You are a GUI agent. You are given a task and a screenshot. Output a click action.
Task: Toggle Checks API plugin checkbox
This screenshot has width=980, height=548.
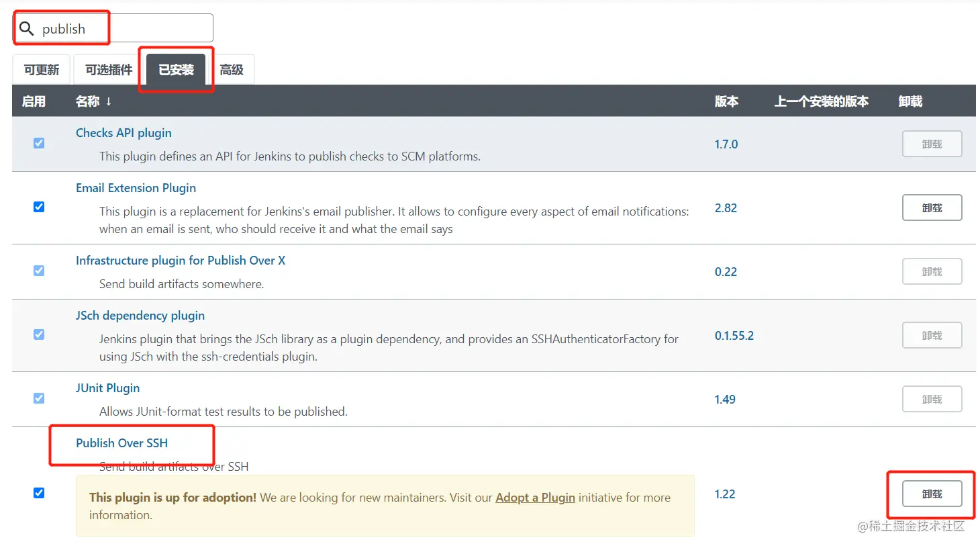point(39,143)
